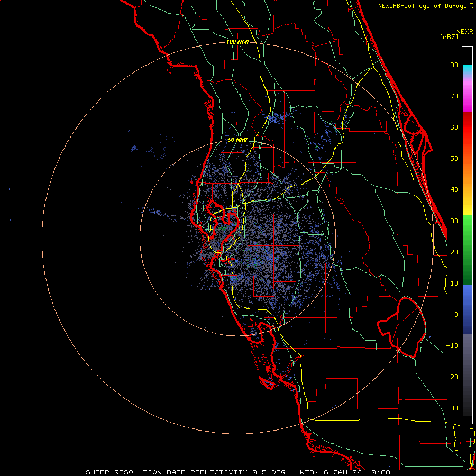Click the -10 value on dBZ scale
The image size is (476, 476).
click(452, 346)
